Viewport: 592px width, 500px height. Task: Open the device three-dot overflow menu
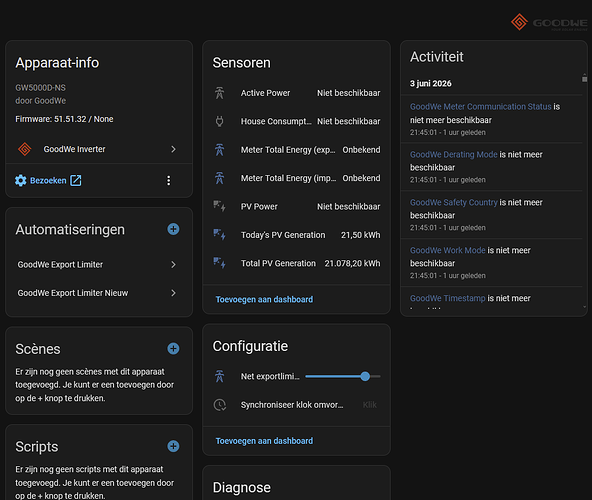(x=169, y=181)
